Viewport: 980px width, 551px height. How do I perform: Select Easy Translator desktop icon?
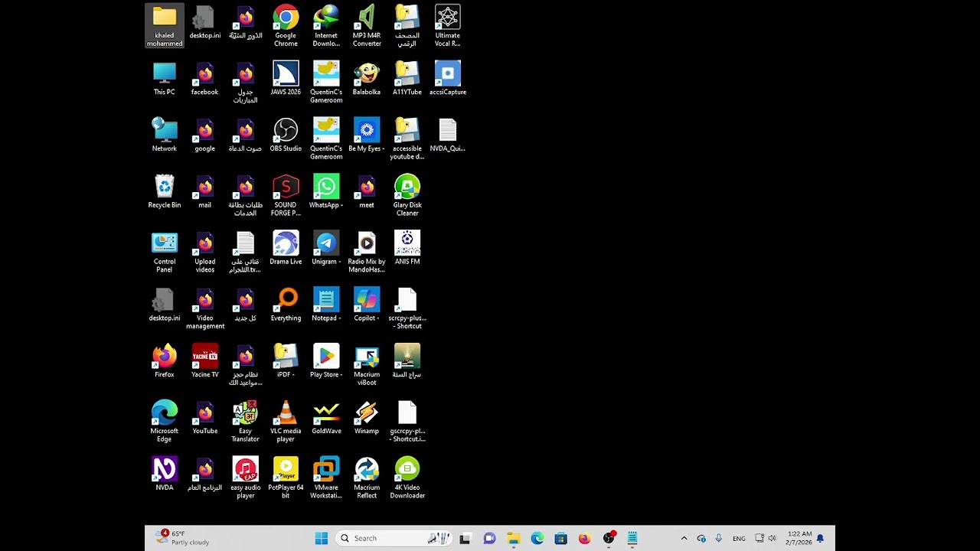tap(246, 422)
